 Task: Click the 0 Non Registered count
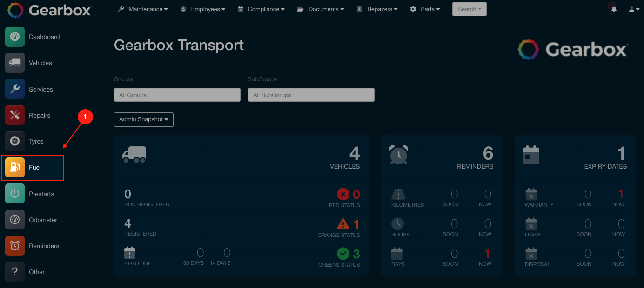[127, 194]
